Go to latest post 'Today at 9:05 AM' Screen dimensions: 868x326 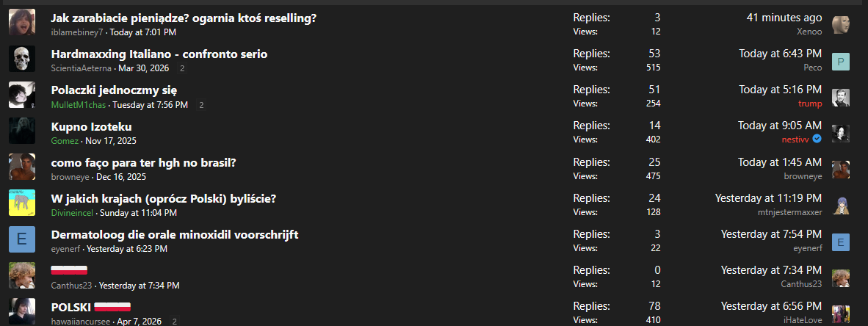pyautogui.click(x=780, y=126)
